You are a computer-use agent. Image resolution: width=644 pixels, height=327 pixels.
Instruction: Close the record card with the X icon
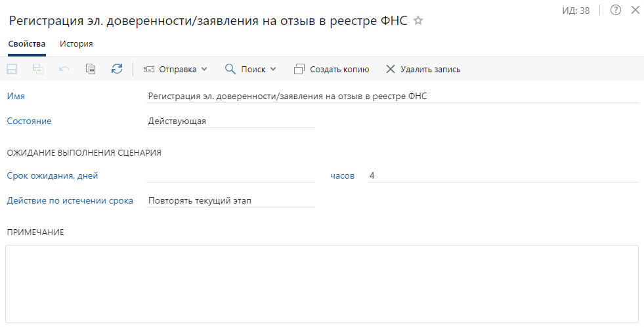[x=635, y=10]
